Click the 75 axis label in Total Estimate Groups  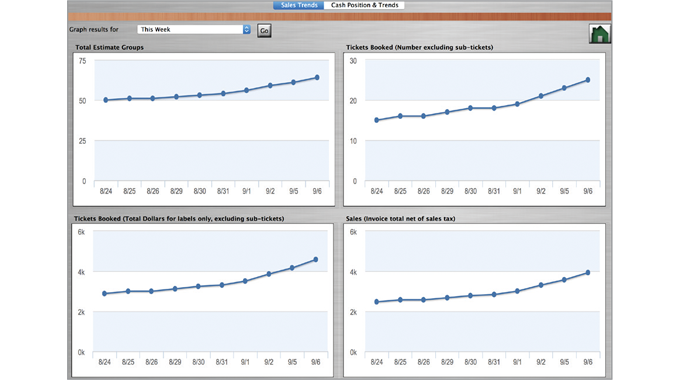(82, 61)
